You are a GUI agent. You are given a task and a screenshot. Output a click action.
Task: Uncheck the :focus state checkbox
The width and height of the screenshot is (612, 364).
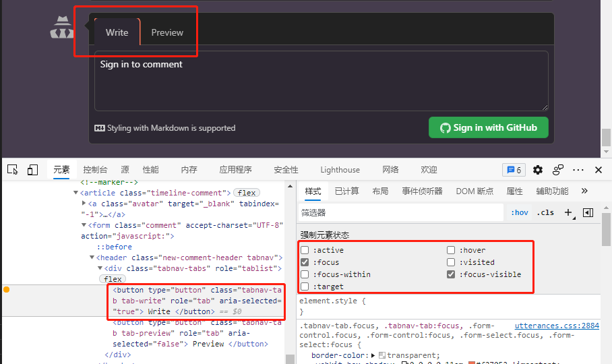(305, 262)
